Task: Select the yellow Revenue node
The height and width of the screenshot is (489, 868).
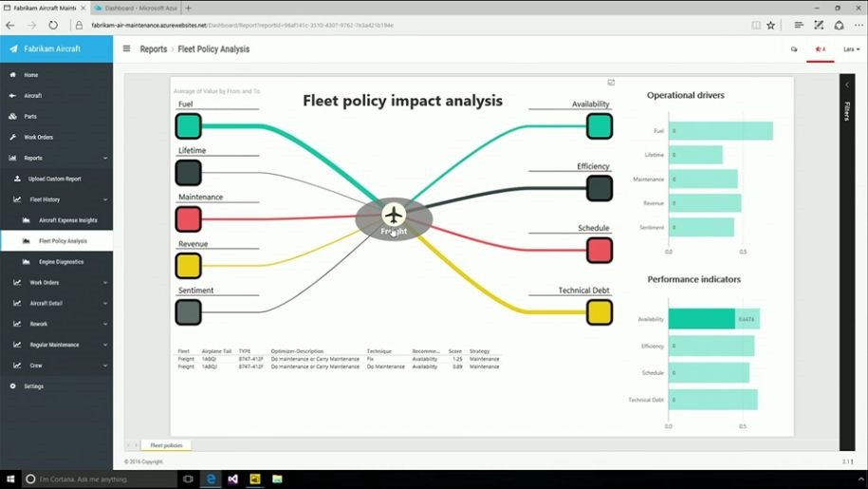Action: pyautogui.click(x=188, y=266)
